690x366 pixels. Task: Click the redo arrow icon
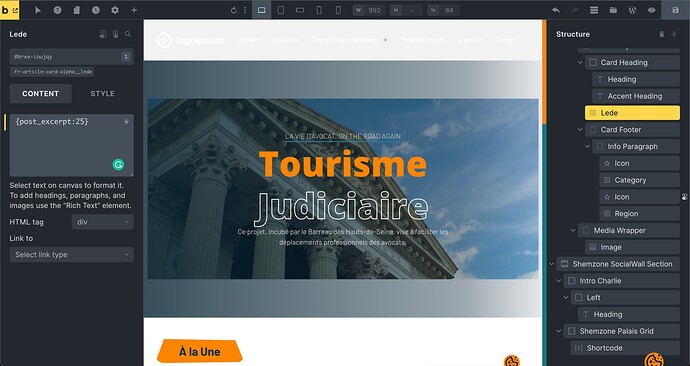click(x=575, y=10)
